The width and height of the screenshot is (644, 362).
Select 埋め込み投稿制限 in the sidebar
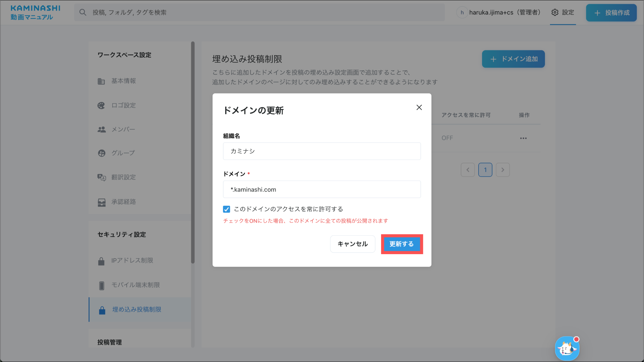136,309
